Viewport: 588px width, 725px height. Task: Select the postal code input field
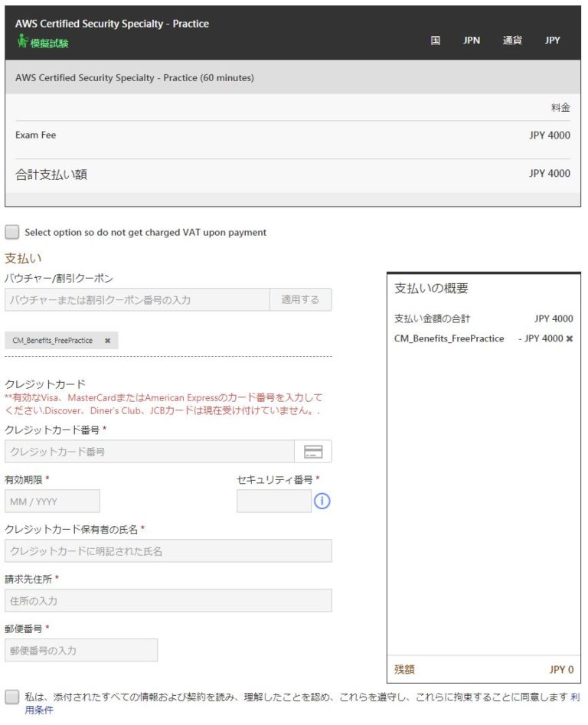click(x=80, y=651)
